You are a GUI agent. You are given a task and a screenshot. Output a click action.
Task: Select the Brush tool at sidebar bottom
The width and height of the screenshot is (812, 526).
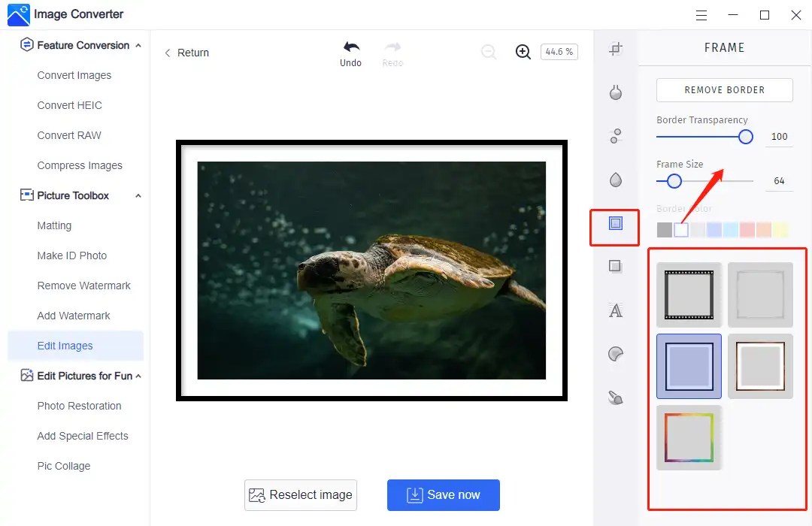pyautogui.click(x=615, y=398)
